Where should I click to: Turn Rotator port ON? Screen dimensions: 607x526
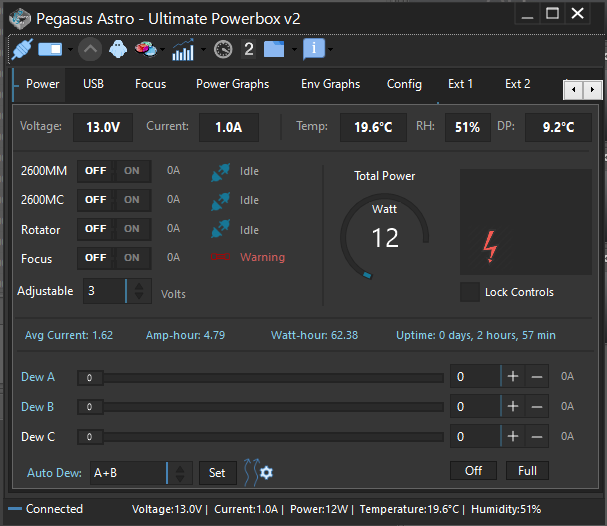pyautogui.click(x=132, y=229)
